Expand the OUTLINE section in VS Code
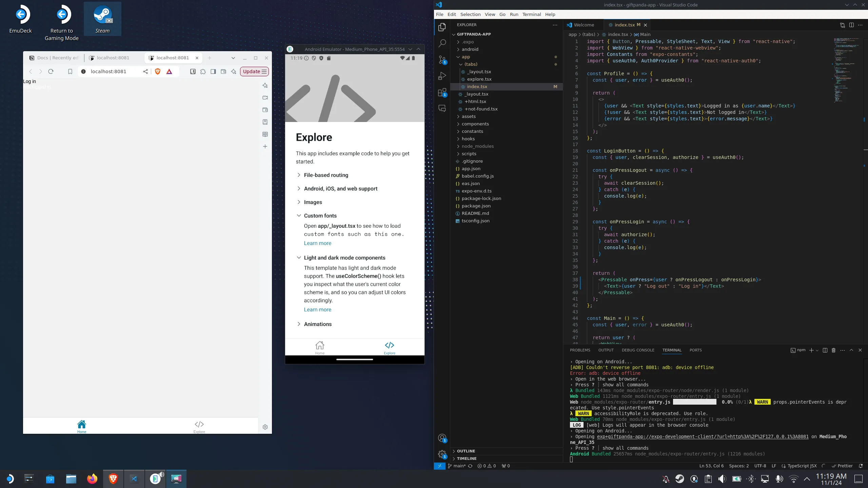This screenshot has width=868, height=488. click(x=466, y=451)
